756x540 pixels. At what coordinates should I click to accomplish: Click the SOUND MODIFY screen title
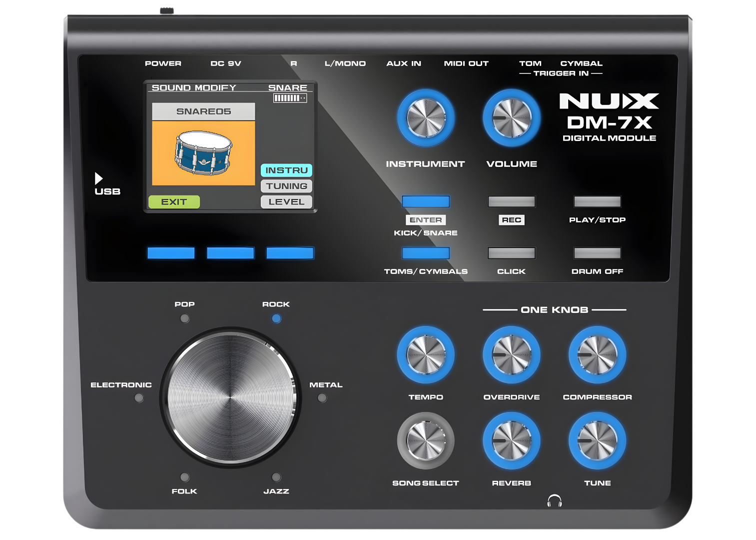coord(194,87)
